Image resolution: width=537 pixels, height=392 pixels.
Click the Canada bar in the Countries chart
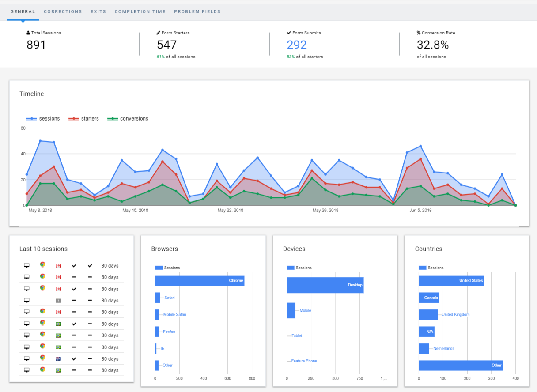point(429,298)
